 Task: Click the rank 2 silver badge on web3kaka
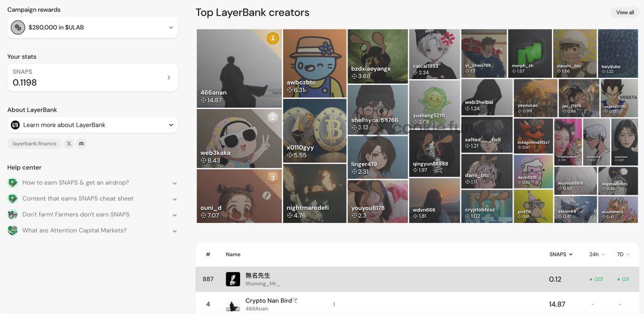tap(273, 119)
